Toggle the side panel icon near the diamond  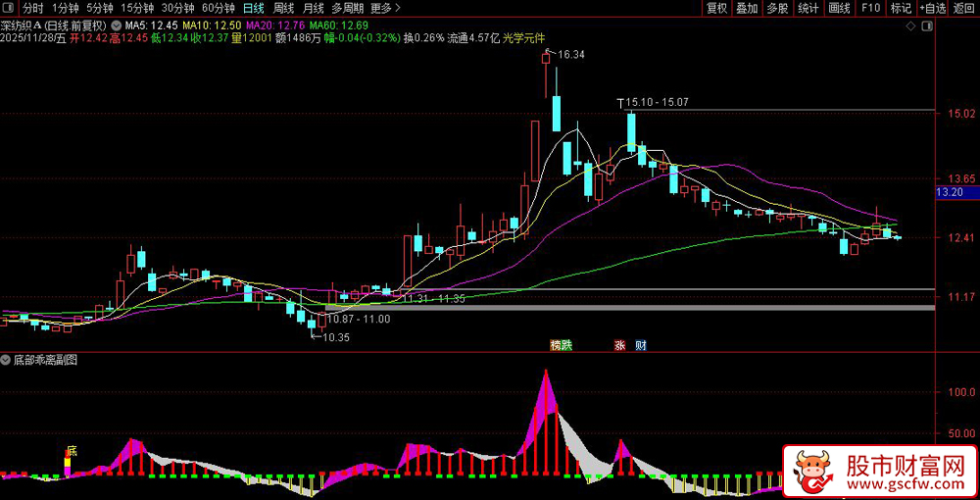point(928,25)
